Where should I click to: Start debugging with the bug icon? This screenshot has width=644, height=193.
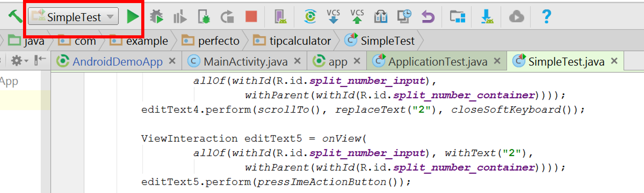pyautogui.click(x=157, y=16)
